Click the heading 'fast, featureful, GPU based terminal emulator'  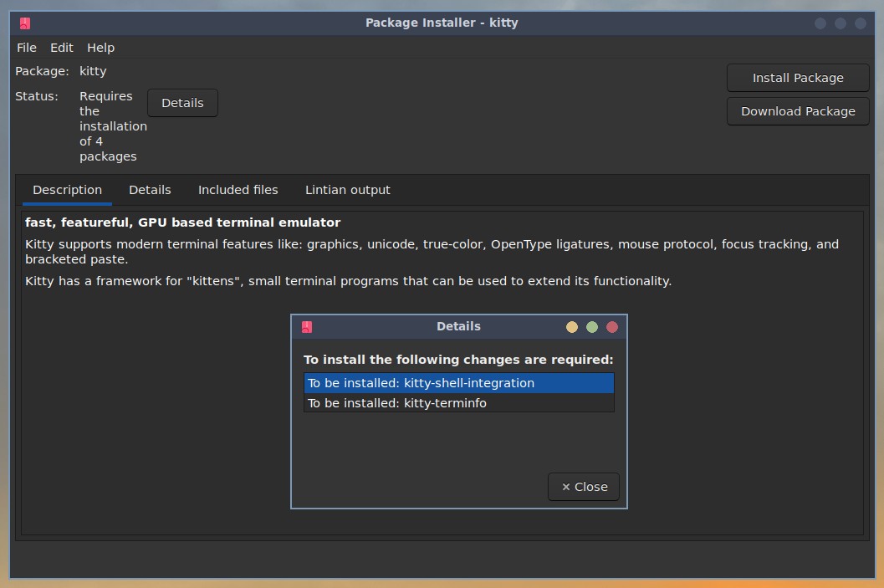coord(182,222)
